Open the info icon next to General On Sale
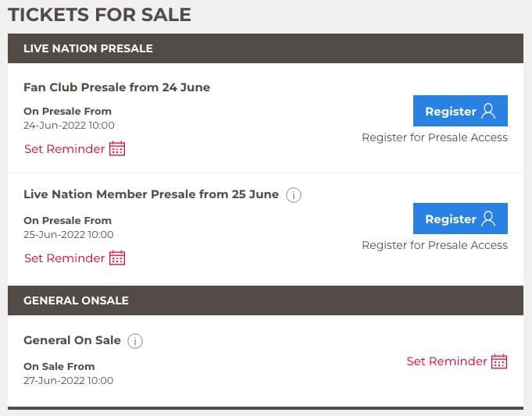The height and width of the screenshot is (416, 532). pyautogui.click(x=135, y=341)
